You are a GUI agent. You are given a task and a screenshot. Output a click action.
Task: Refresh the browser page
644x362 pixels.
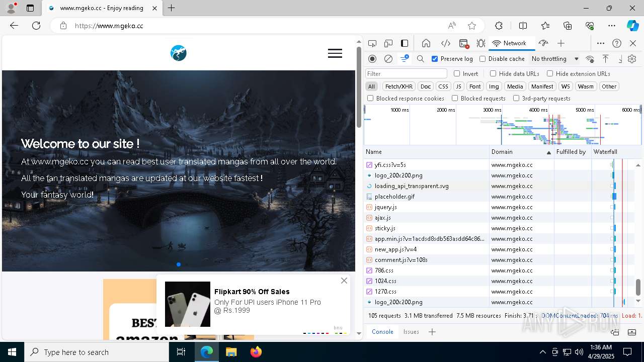coord(36,26)
